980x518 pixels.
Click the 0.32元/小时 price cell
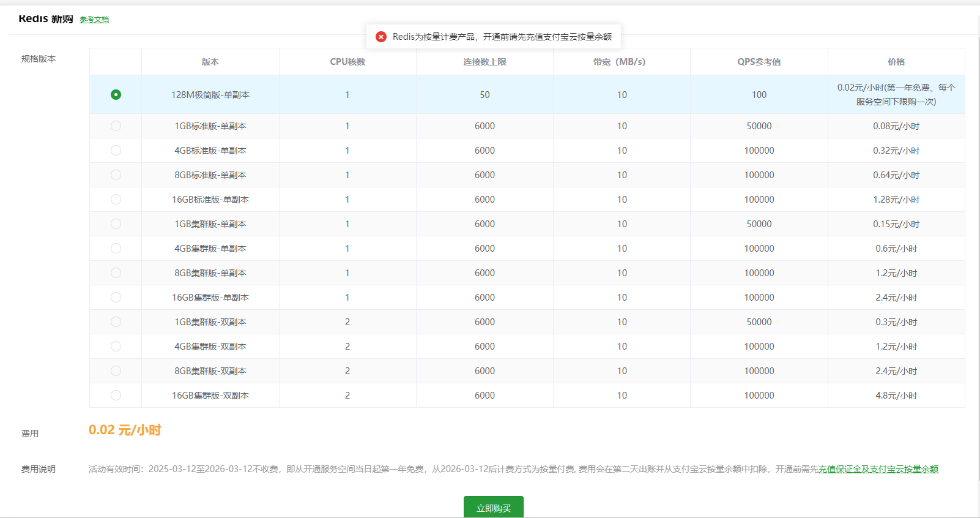point(896,151)
